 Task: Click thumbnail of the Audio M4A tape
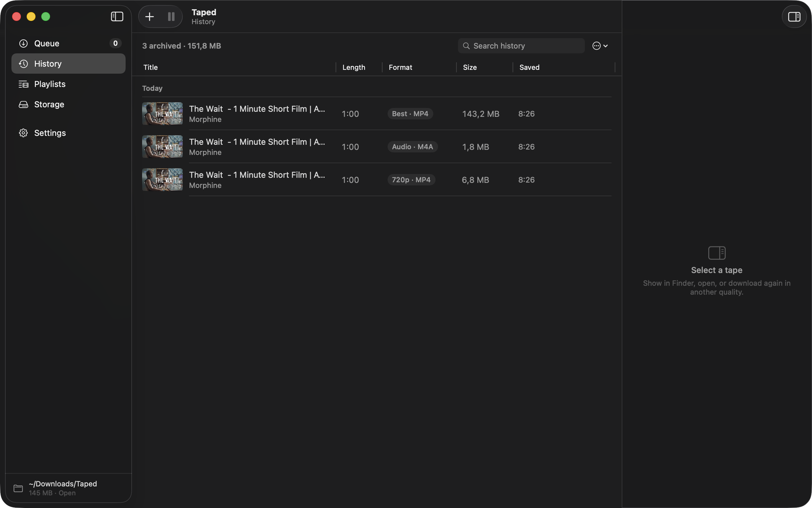click(162, 146)
